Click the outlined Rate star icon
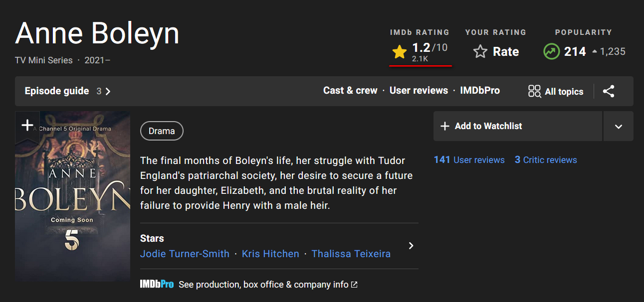 [x=480, y=51]
